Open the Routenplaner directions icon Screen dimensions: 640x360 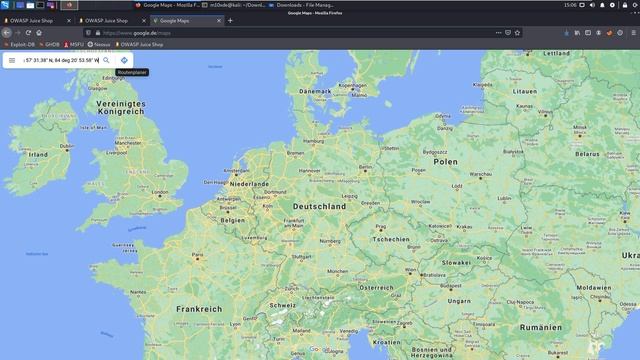124,60
